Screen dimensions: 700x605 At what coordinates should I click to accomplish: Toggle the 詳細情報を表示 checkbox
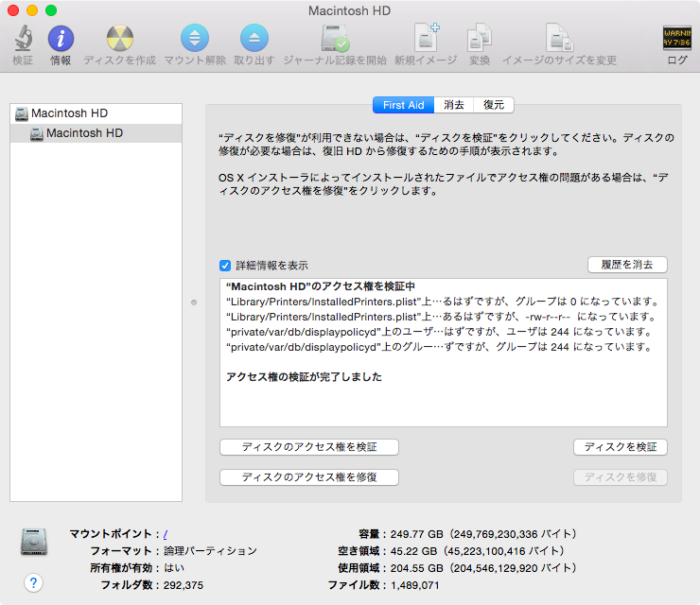(x=225, y=266)
